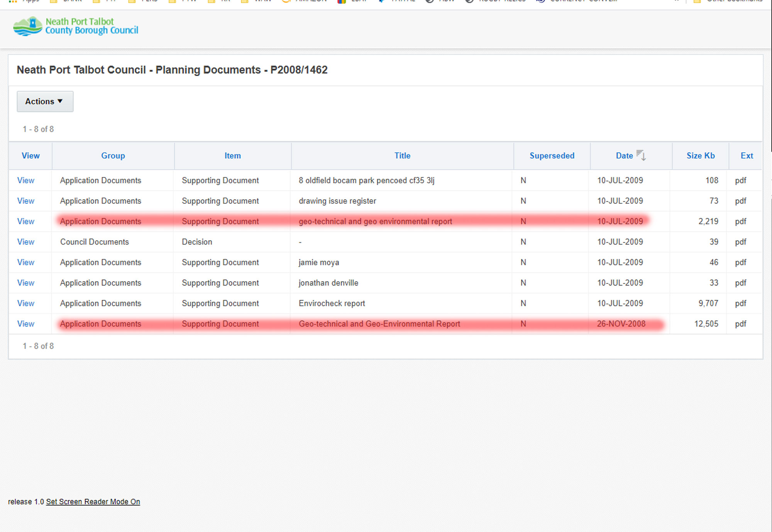The width and height of the screenshot is (772, 532).
Task: Sort by the Size Kb column header
Action: click(x=701, y=156)
